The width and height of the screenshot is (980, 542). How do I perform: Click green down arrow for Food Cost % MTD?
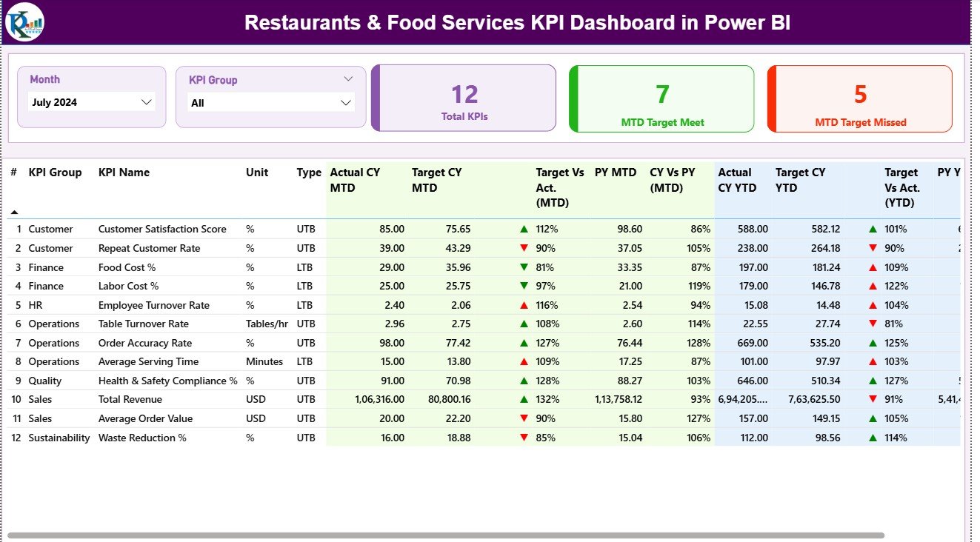pos(524,267)
